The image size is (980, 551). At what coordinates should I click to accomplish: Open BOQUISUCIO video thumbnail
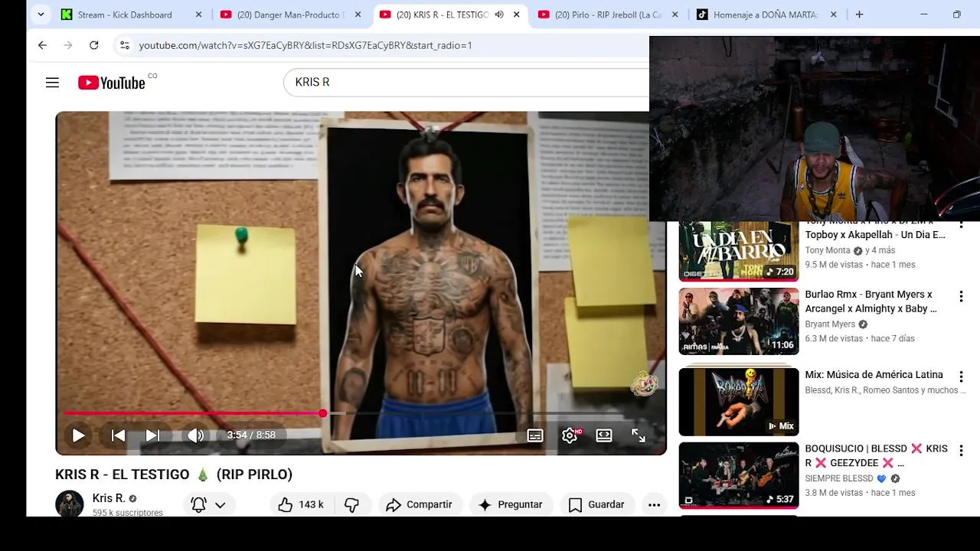pos(739,475)
